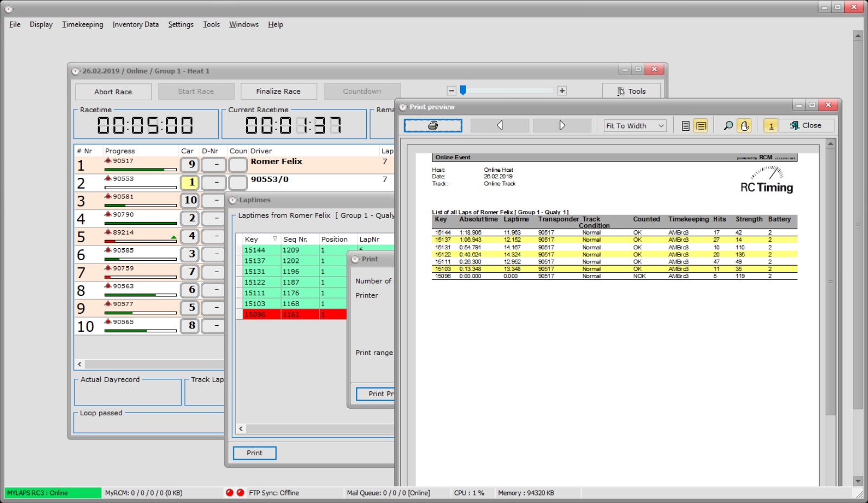Toggle the Coun box for Romer Felix

click(x=238, y=165)
